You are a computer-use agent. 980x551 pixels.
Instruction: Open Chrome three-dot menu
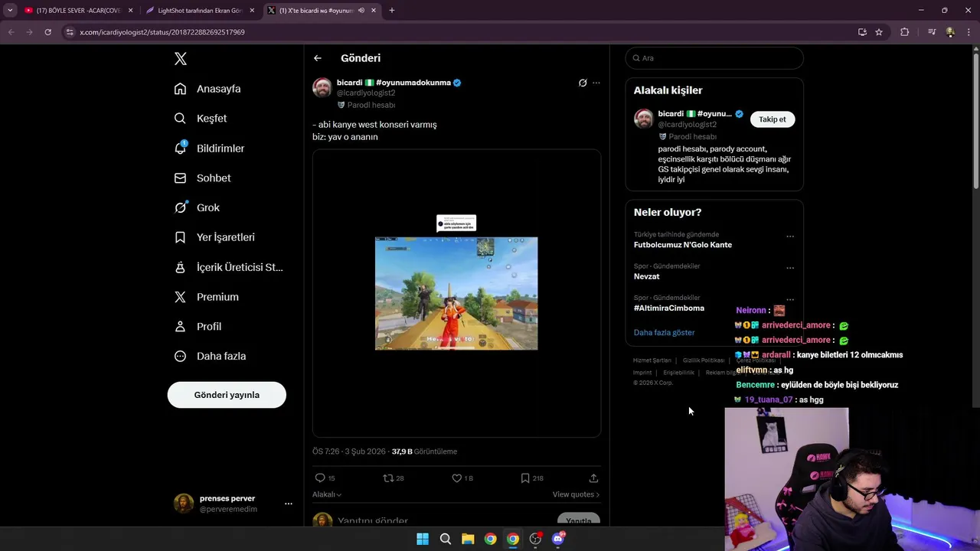pos(969,32)
